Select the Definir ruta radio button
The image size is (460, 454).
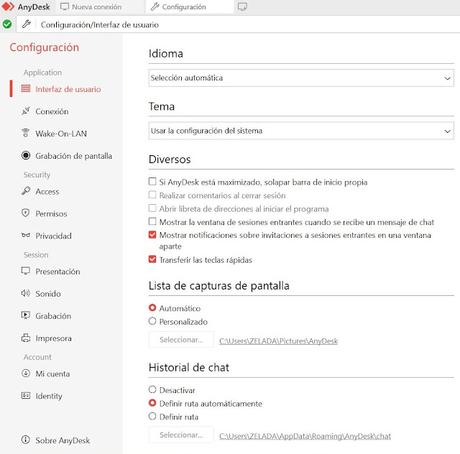152,416
